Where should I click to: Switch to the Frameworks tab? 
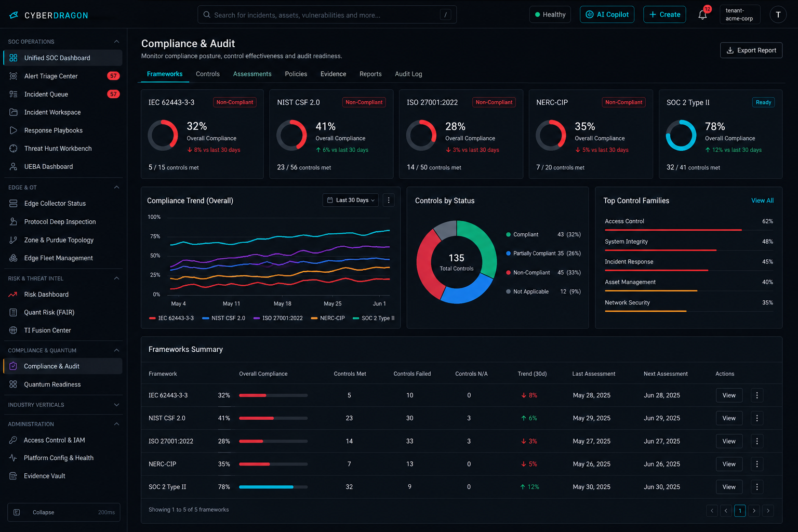coord(165,74)
